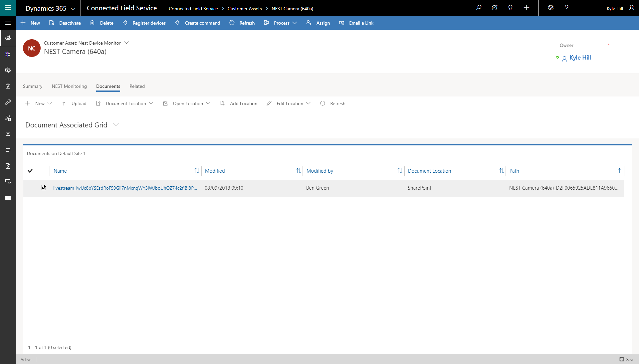The image size is (639, 364).
Task: Click the document page icon in sidebar
Action: point(8,166)
